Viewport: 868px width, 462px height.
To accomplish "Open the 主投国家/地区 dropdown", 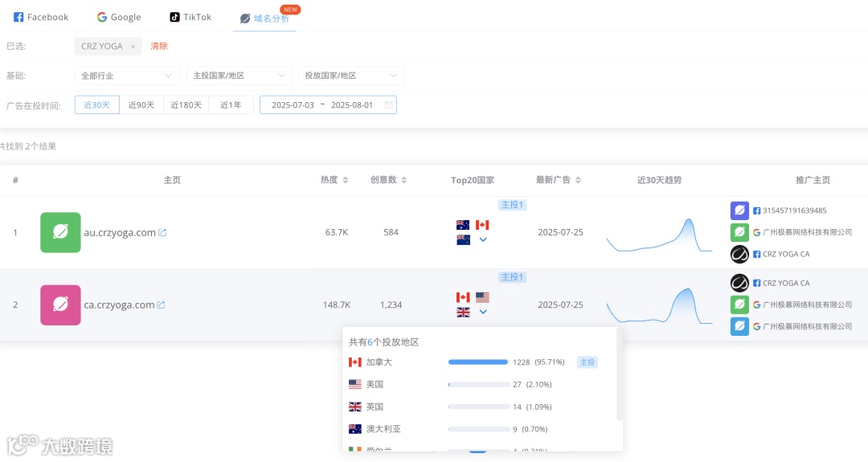I will (x=239, y=76).
